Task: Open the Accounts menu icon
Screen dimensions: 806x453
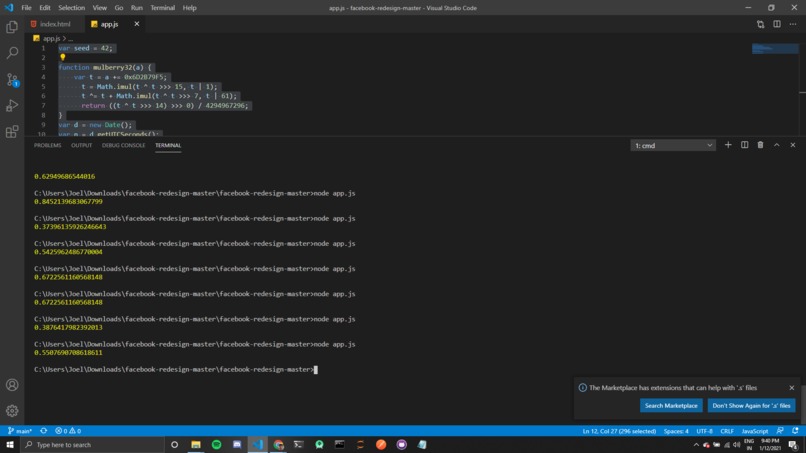Action: pyautogui.click(x=12, y=385)
